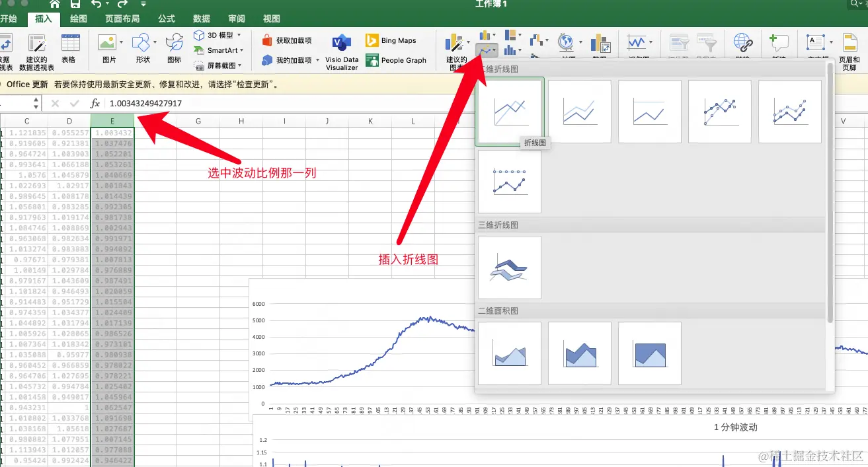
Task: Cancel the formula entry with the X icon
Action: click(55, 103)
